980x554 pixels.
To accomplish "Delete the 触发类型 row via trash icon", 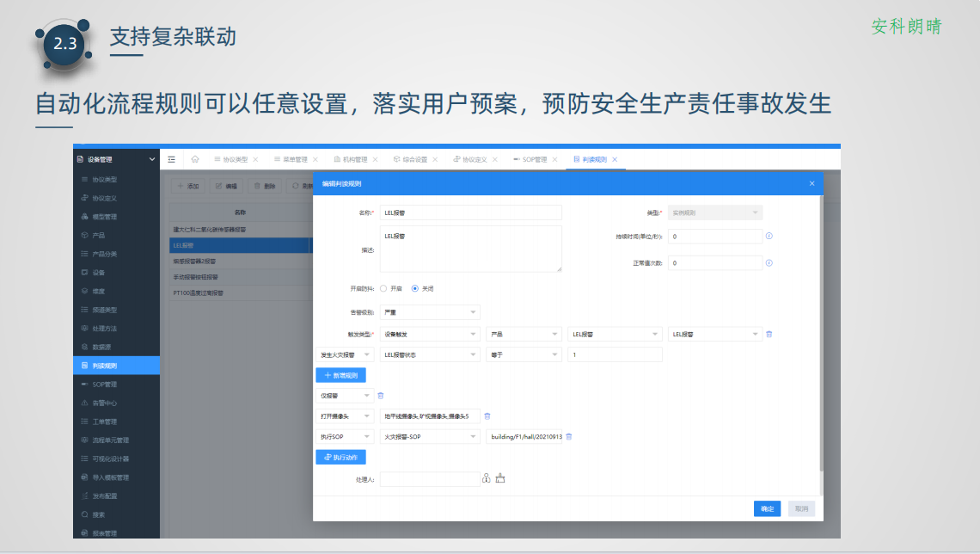I will 769,334.
